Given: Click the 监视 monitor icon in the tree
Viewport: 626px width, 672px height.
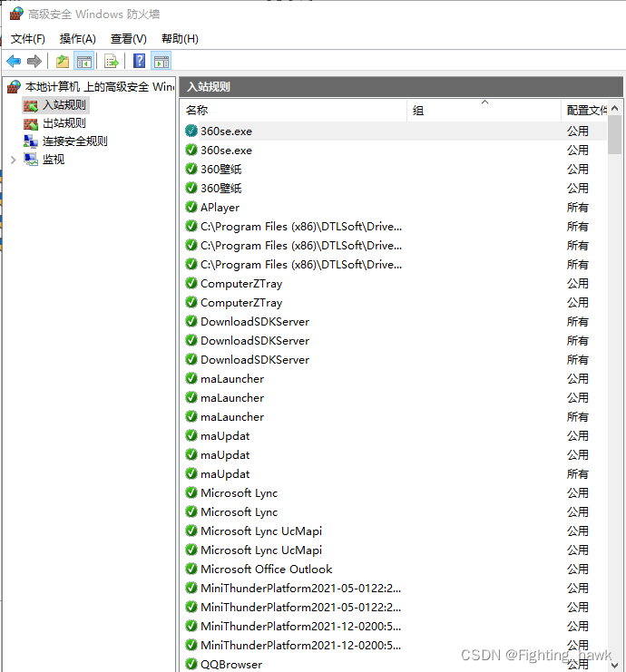Looking at the screenshot, I should click(x=31, y=160).
